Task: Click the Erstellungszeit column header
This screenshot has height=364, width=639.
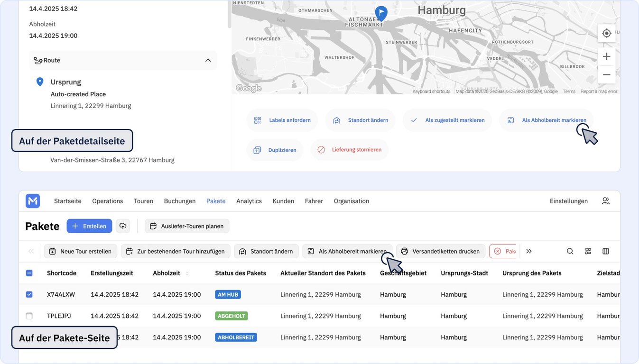Action: [x=112, y=273]
